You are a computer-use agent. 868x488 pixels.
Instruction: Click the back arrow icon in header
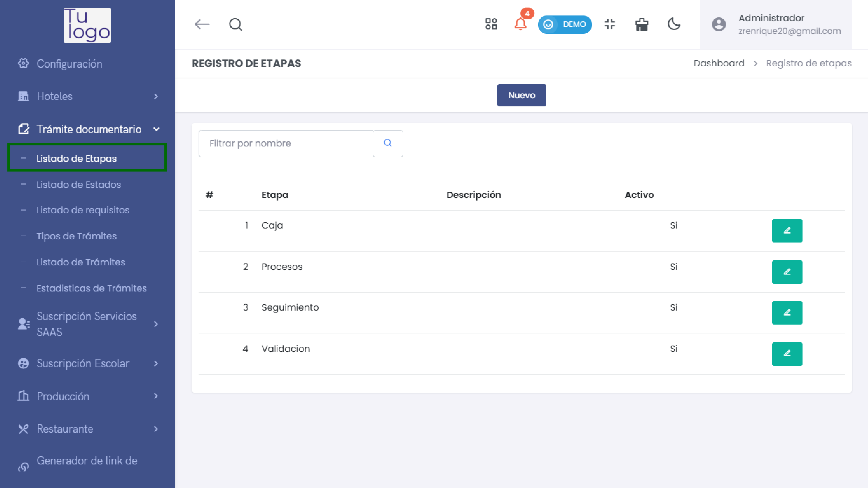pyautogui.click(x=202, y=24)
